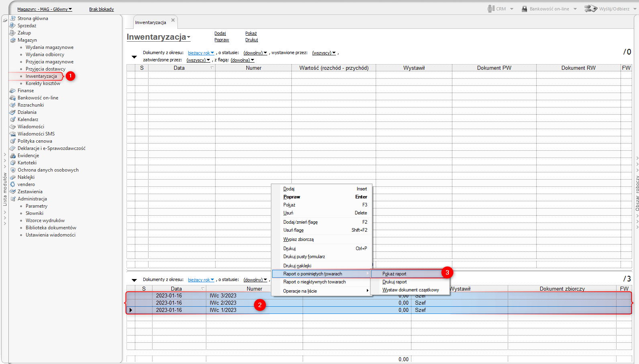Choose Pokaż raport from submenu
Image resolution: width=639 pixels, height=364 pixels.
tap(394, 274)
